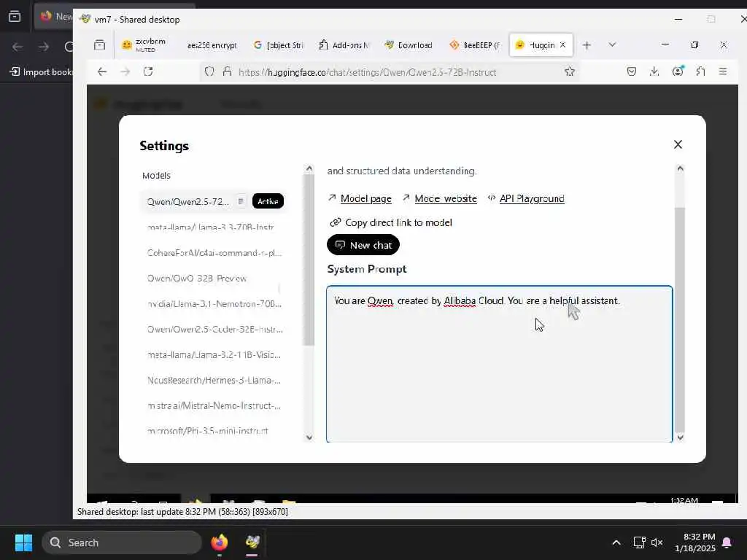Expand the list all tabs chevron

pyautogui.click(x=612, y=44)
